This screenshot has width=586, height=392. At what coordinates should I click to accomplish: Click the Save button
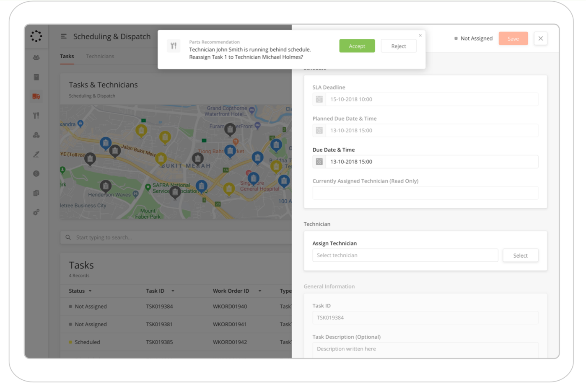[513, 39]
